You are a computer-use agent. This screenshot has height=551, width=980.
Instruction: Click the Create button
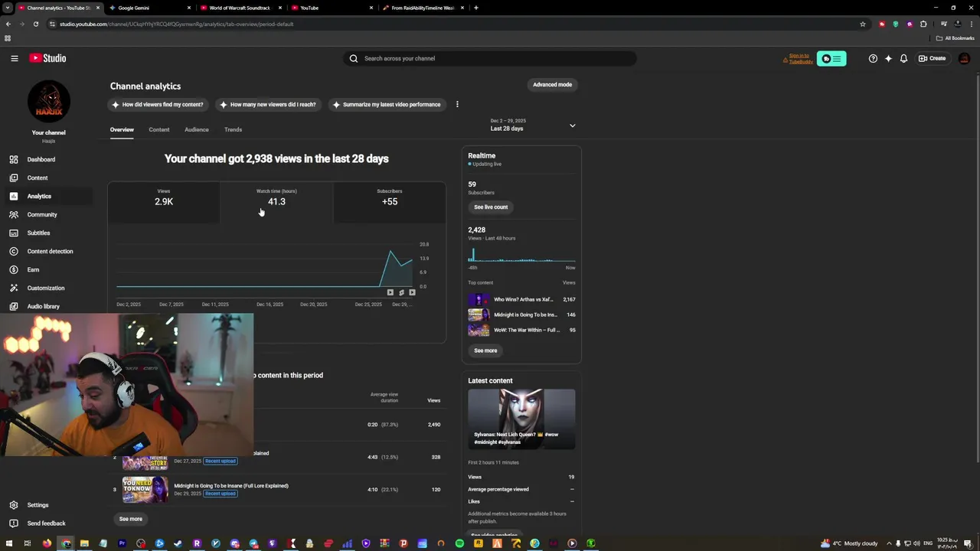tap(933, 58)
